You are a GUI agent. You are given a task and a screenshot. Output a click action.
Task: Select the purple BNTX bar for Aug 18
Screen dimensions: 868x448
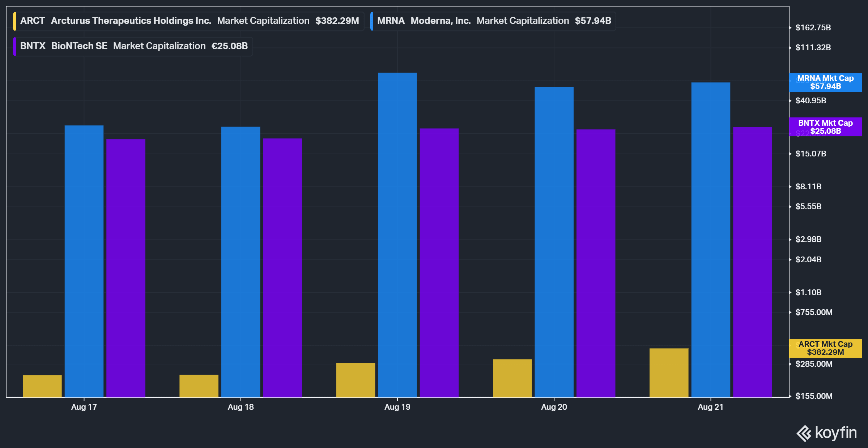(x=282, y=268)
